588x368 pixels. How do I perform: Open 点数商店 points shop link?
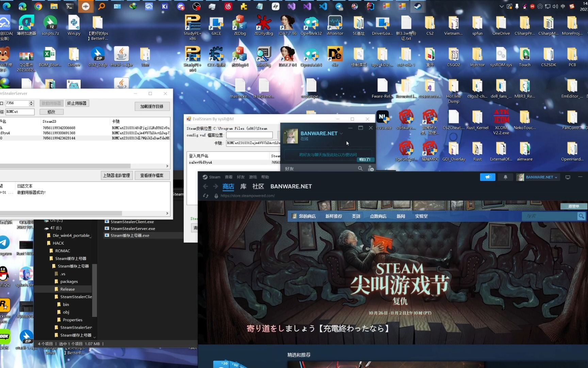pos(378,216)
